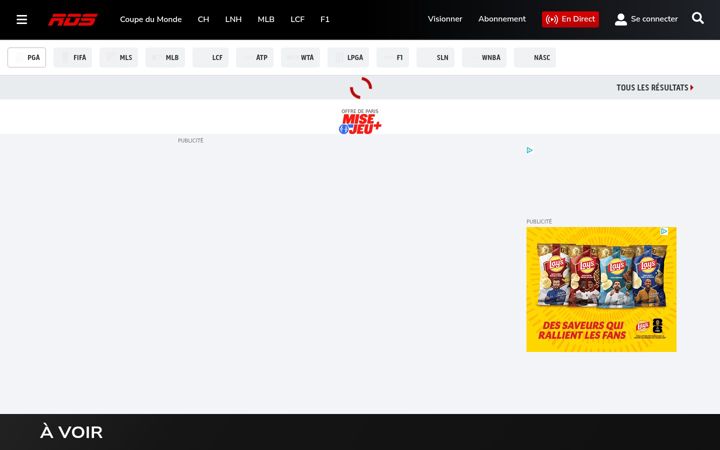Select the MLS scores tab
This screenshot has width=720, height=450.
118,57
